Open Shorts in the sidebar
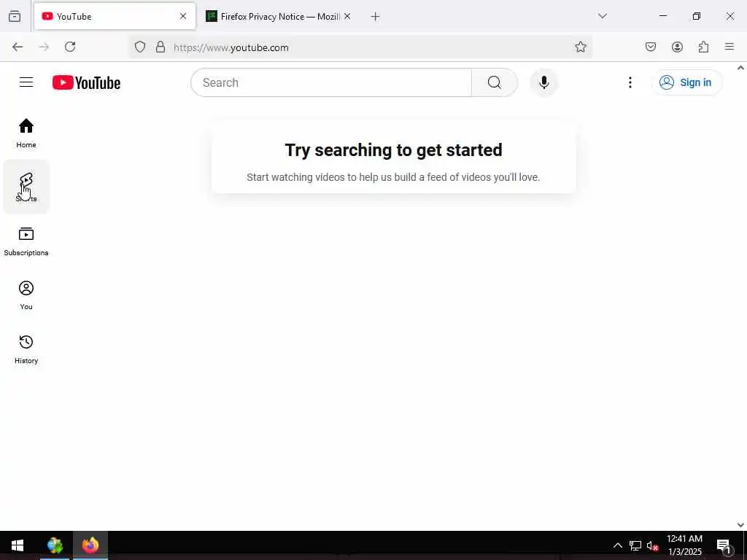Viewport: 747px width, 560px height. click(26, 187)
